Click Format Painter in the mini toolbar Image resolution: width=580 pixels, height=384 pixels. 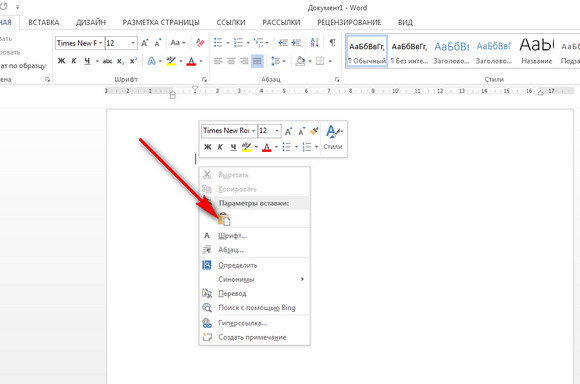tap(314, 131)
